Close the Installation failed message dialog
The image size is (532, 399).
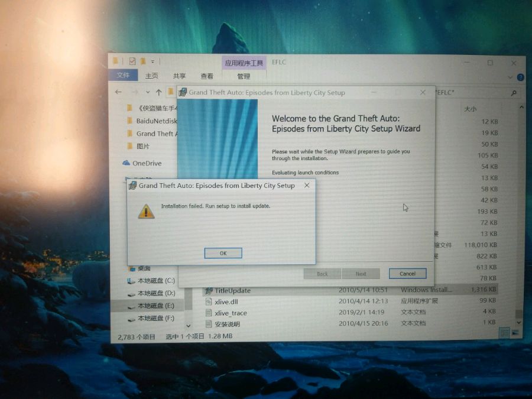click(x=307, y=185)
